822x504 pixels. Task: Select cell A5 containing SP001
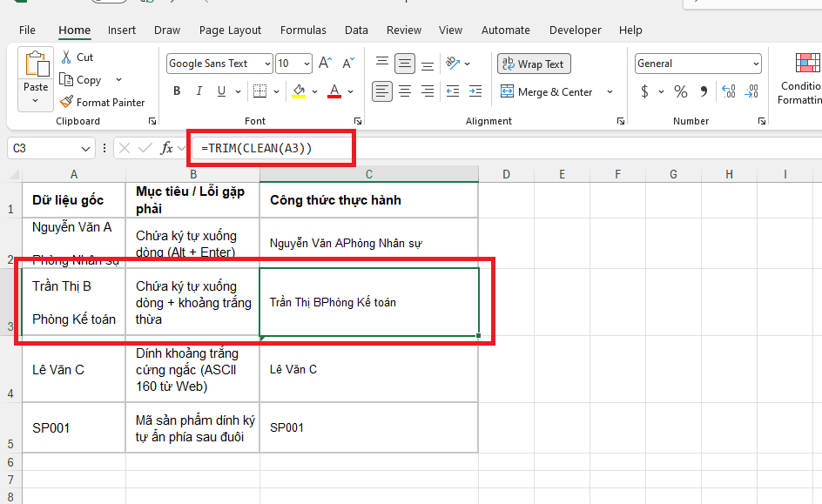point(74,428)
